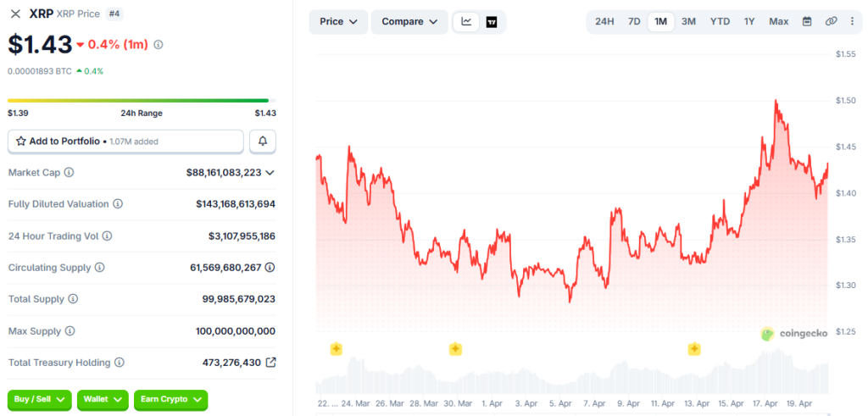This screenshot has height=416, width=868.
Task: Select the YTD time range tab
Action: tap(721, 21)
